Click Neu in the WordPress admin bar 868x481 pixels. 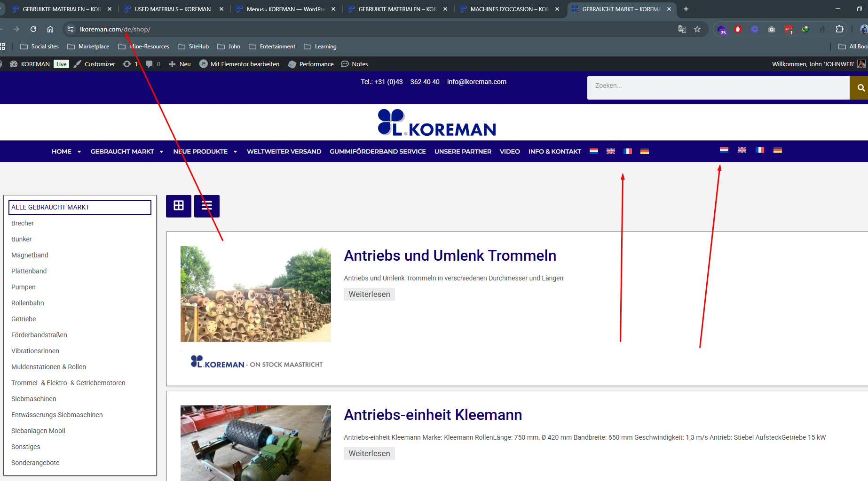click(x=180, y=64)
